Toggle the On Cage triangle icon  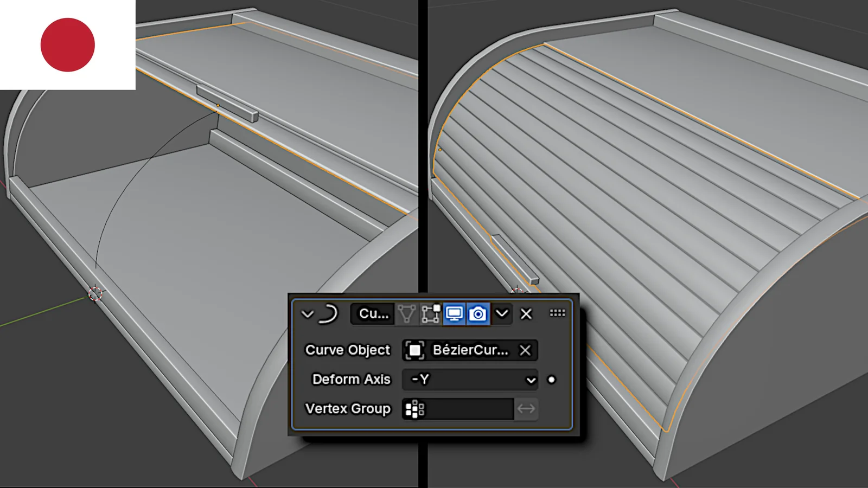coord(406,314)
